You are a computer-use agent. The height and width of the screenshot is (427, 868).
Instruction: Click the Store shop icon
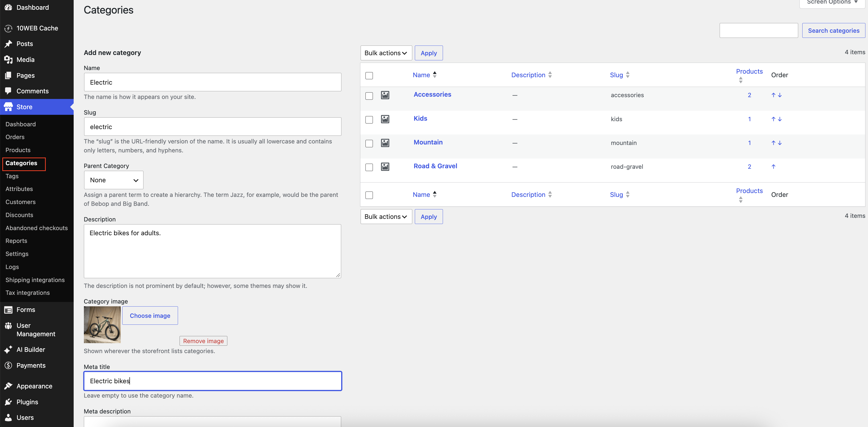[8, 107]
